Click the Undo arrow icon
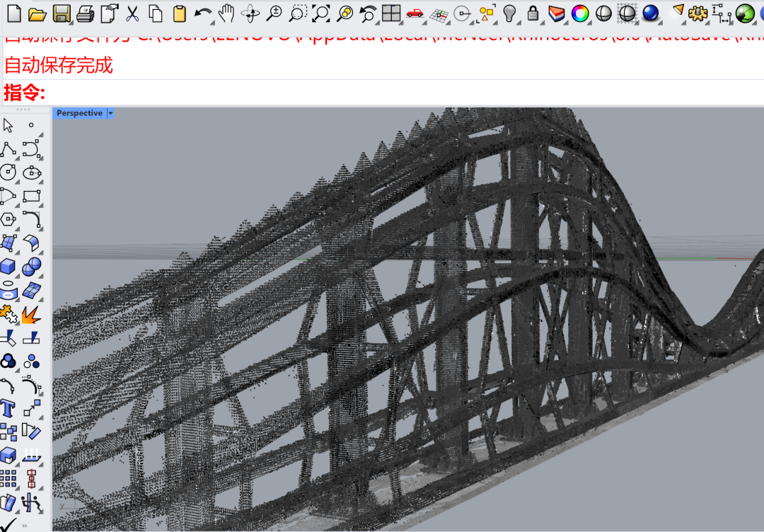764x532 pixels. pos(202,13)
